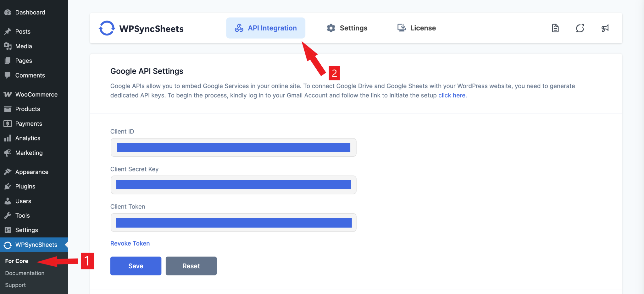Select "For Core" under WPSyncSheets menu

pyautogui.click(x=16, y=261)
